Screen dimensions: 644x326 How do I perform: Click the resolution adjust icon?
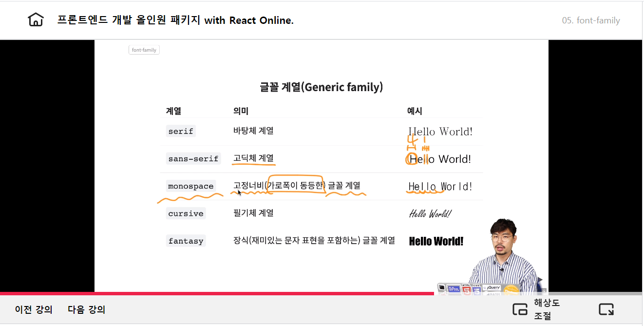(520, 309)
